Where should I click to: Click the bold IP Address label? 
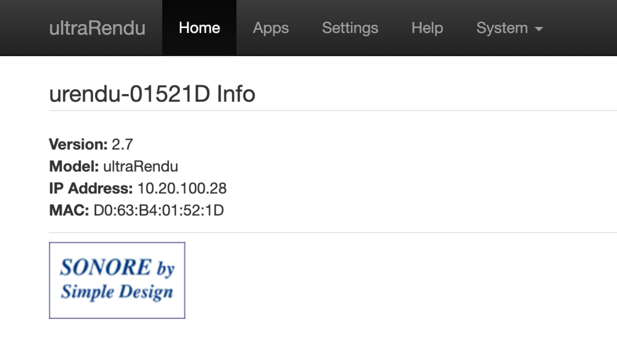[x=91, y=188]
